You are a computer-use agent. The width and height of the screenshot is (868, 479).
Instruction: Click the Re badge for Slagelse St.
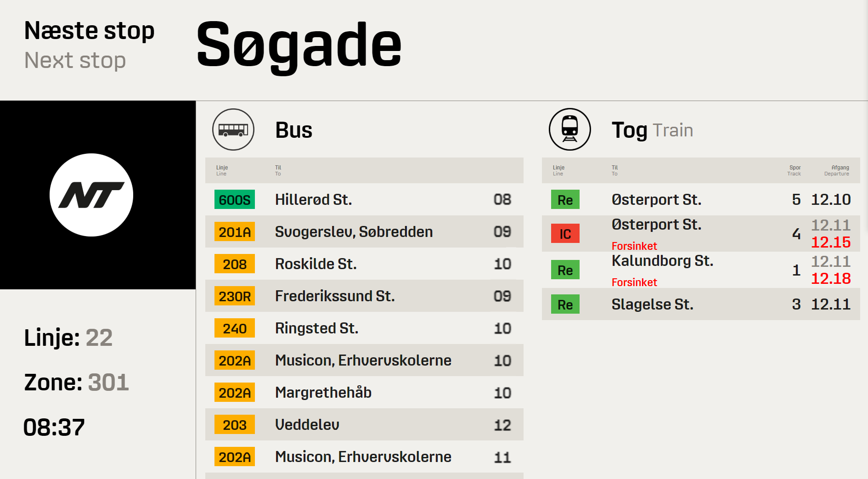565,304
